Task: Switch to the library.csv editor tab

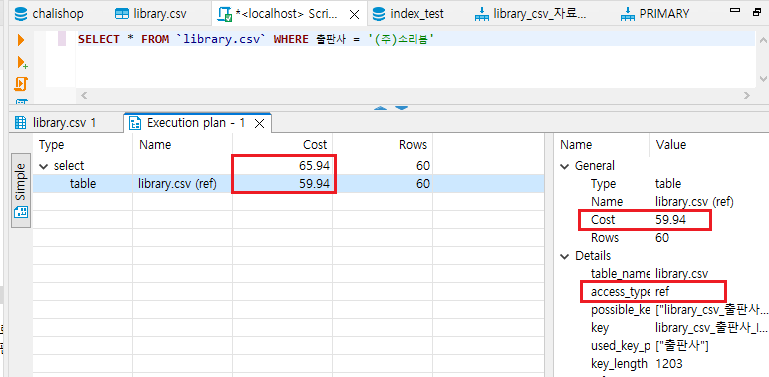Action: click(x=151, y=14)
